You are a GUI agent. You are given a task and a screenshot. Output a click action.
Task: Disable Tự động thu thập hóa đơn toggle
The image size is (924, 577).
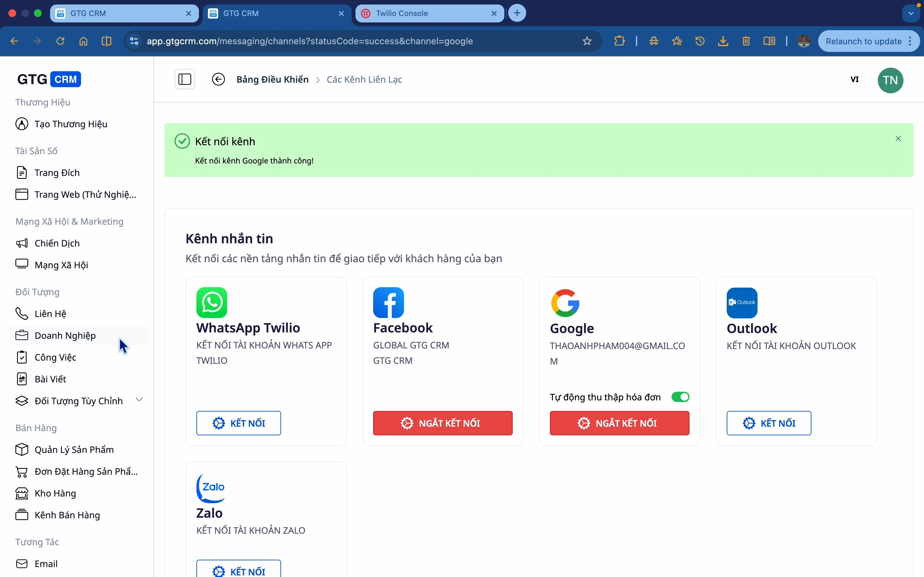(680, 397)
